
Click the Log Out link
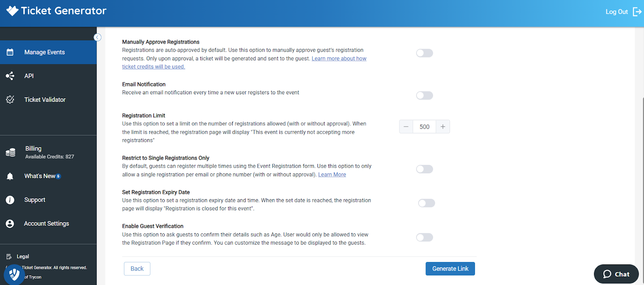coord(617,12)
